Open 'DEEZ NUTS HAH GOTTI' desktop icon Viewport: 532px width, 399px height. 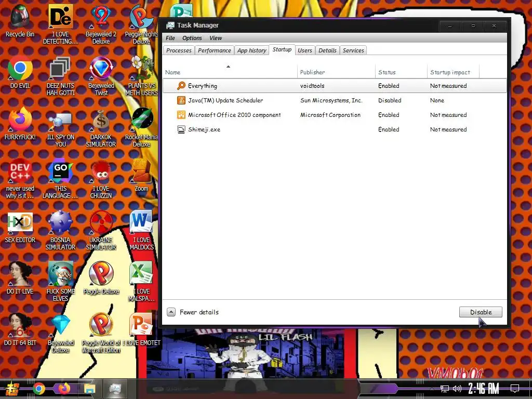[60, 76]
